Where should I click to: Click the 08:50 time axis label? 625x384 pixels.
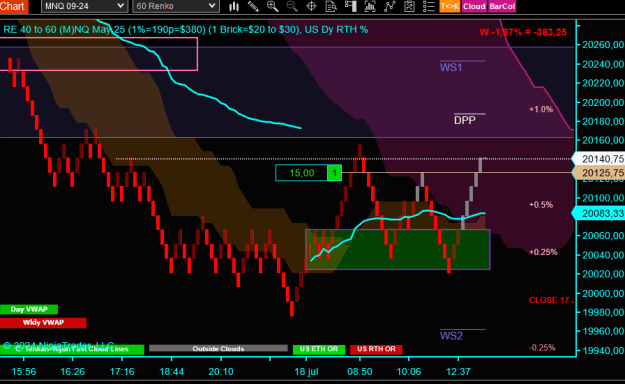point(360,372)
